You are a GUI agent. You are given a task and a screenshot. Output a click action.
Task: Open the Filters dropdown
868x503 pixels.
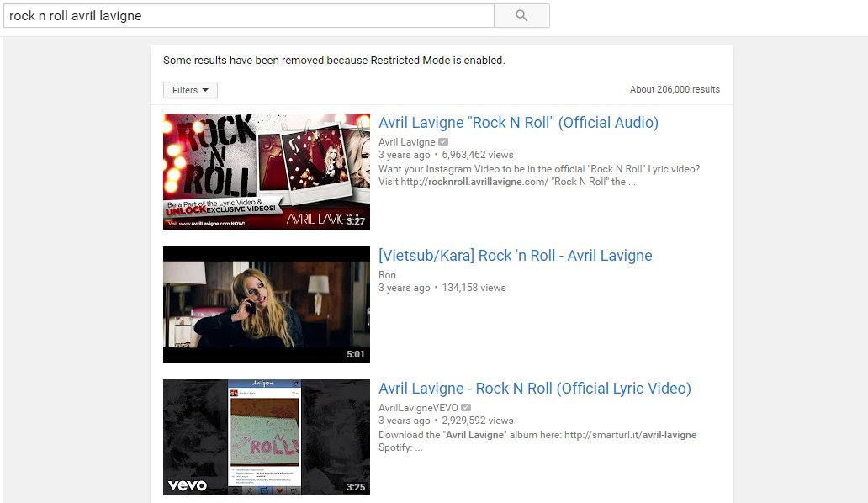tap(190, 90)
